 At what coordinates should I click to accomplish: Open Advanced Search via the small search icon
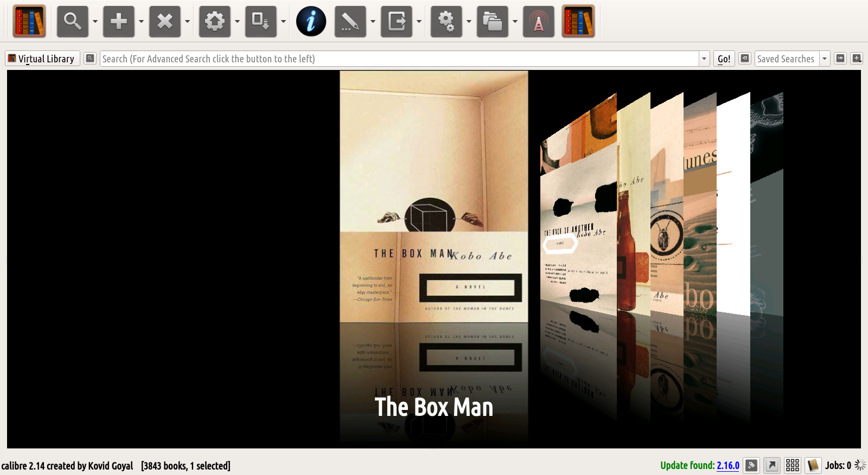click(x=90, y=58)
